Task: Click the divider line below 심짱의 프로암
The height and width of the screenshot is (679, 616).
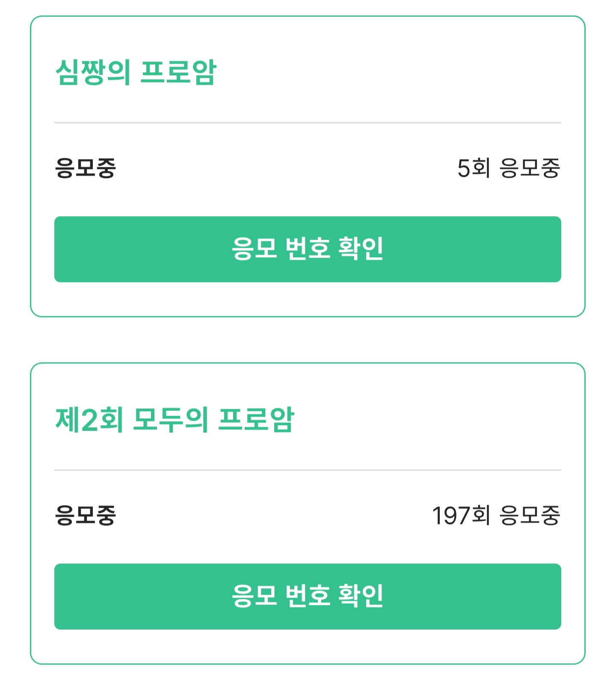Action: (x=308, y=123)
